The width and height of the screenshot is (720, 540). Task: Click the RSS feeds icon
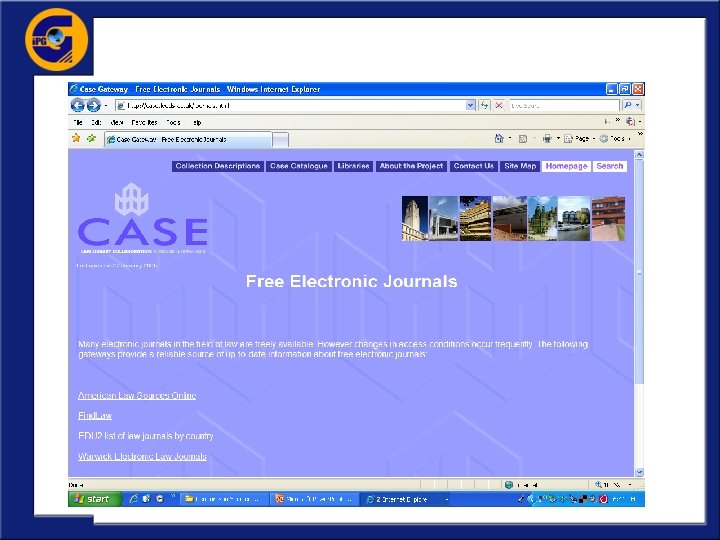pos(523,139)
